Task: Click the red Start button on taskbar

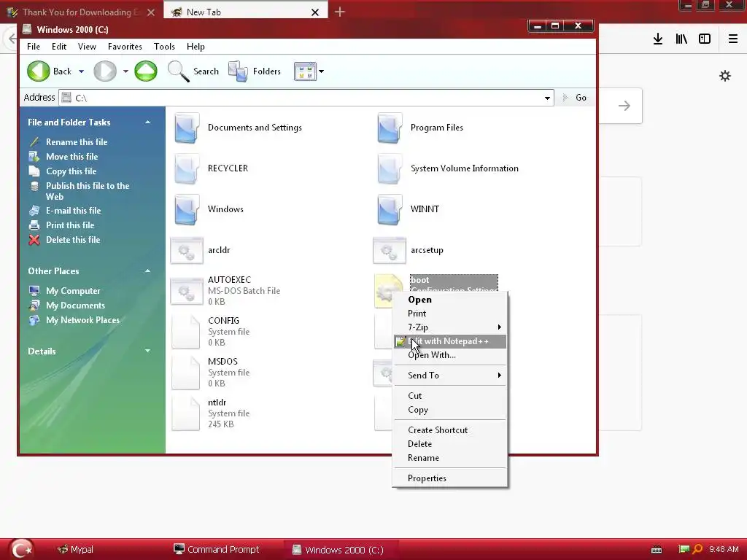Action: pos(21,550)
